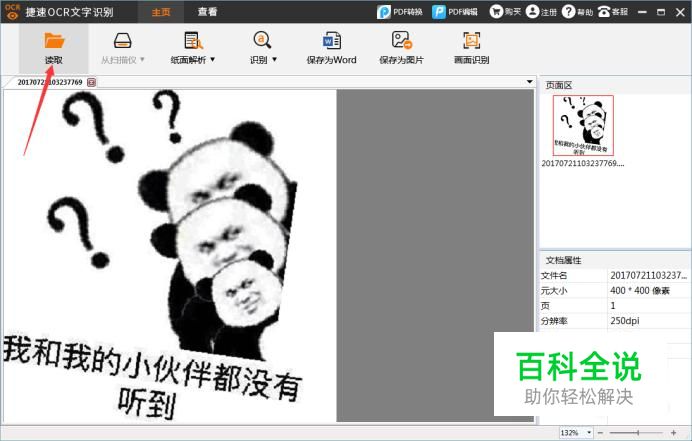Expand the 纸面解析 dropdown arrow
The height and width of the screenshot is (441, 692).
213,59
